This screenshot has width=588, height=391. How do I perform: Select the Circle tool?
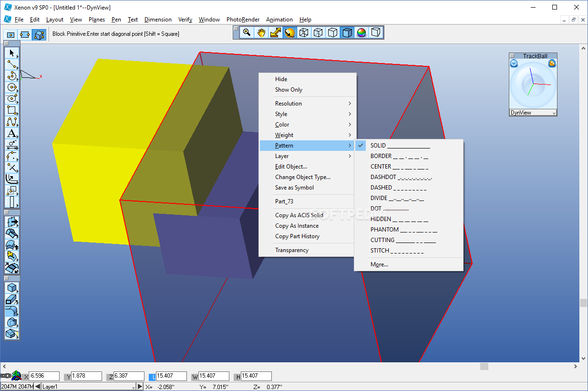12,87
